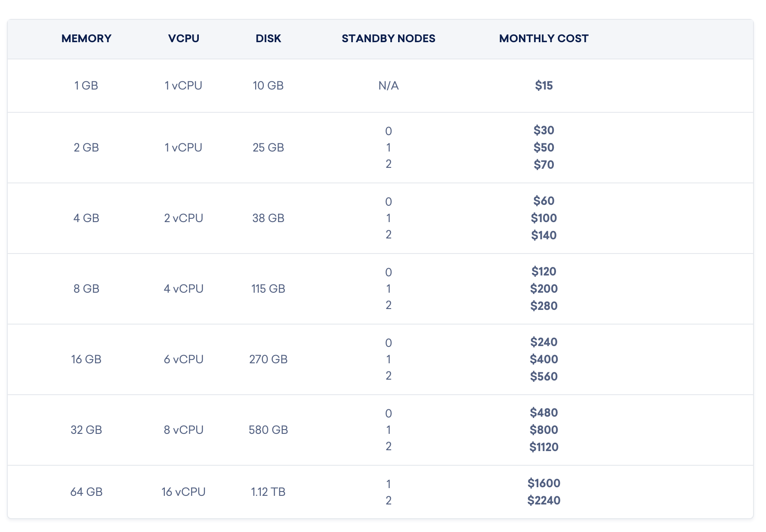
Task: Select the $2240 monthly cost price
Action: (544, 500)
